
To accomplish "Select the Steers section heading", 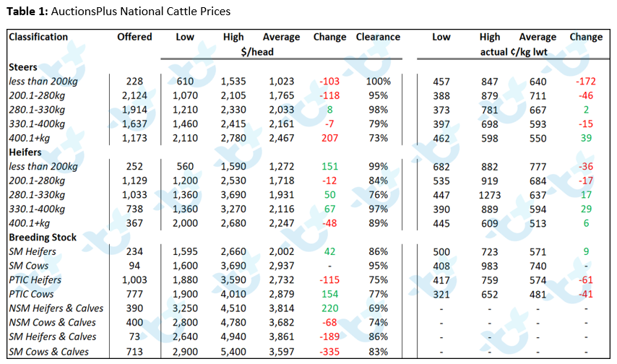I will (23, 67).
